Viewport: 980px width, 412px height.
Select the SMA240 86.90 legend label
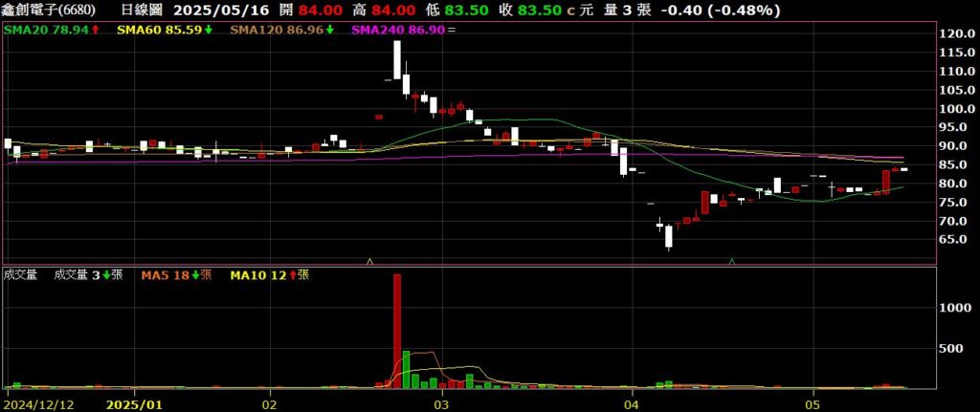click(x=399, y=30)
